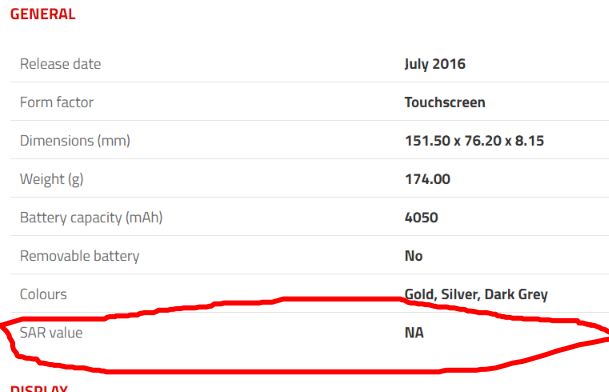Click the 4050 battery value
609x392 pixels.
pos(421,217)
